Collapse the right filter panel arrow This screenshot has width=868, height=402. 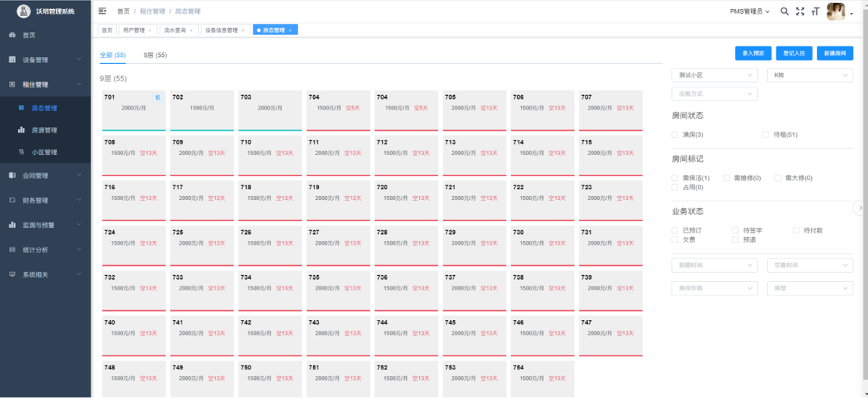point(860,207)
